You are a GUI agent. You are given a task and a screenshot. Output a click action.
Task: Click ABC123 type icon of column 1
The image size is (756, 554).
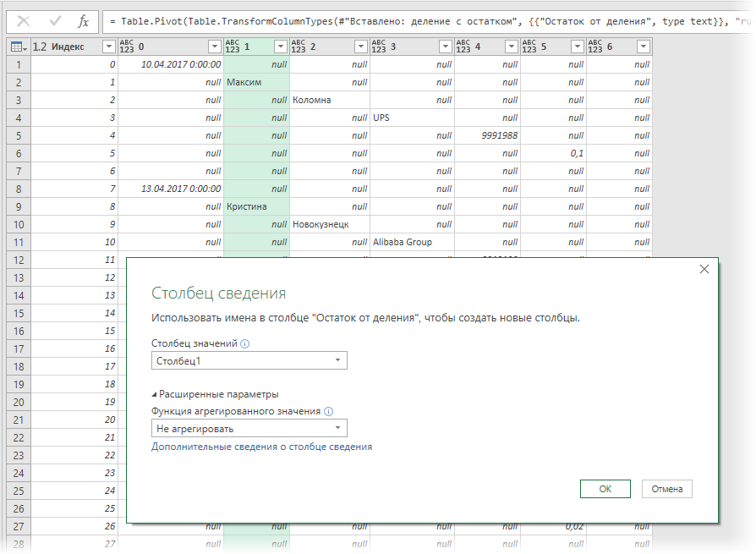233,47
